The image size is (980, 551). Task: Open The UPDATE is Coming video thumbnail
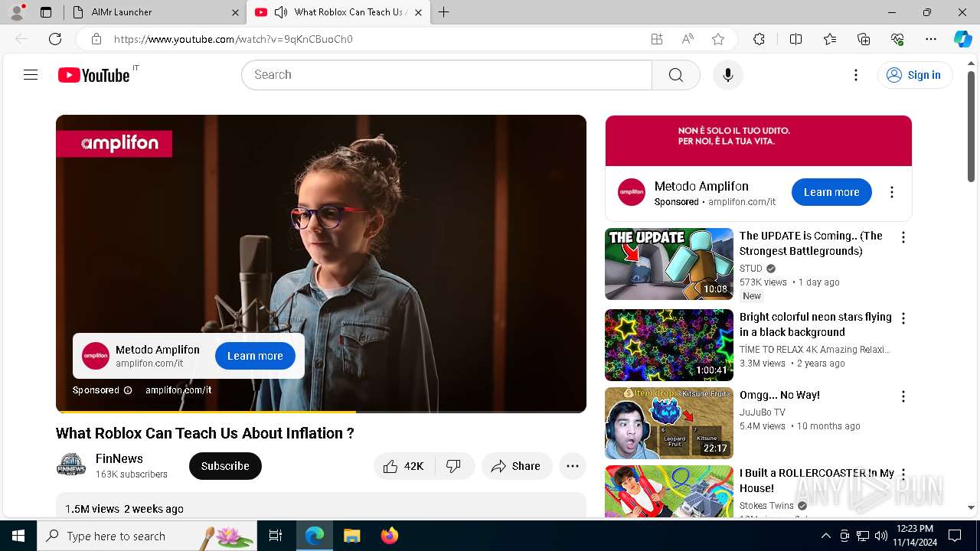pyautogui.click(x=669, y=264)
